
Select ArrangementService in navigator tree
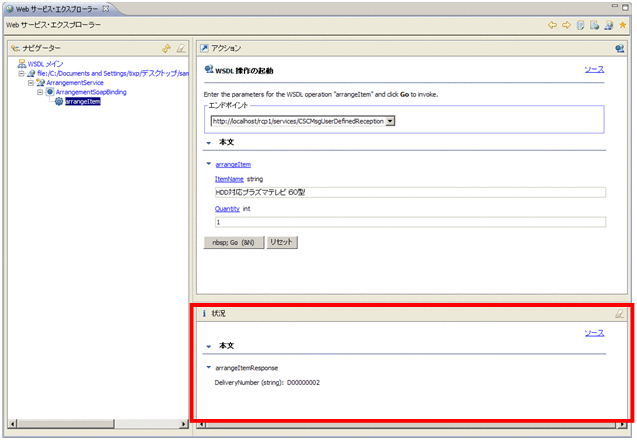point(75,83)
